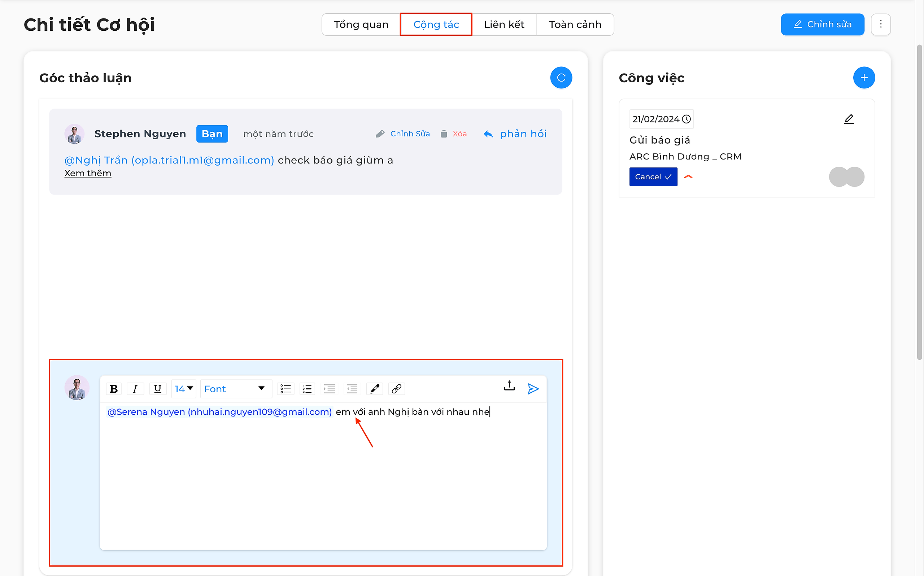Viewport: 924px width, 576px height.
Task: Click the @Nghị Trần mention link
Action: tap(169, 160)
